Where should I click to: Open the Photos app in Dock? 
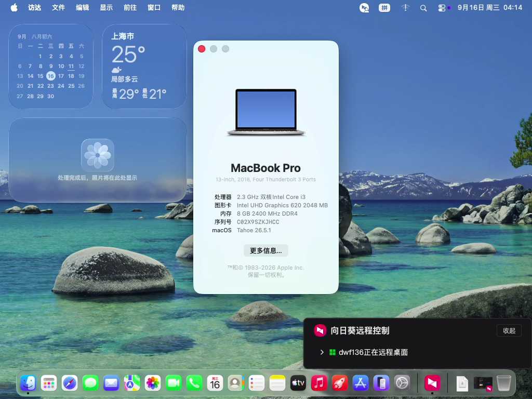click(153, 383)
